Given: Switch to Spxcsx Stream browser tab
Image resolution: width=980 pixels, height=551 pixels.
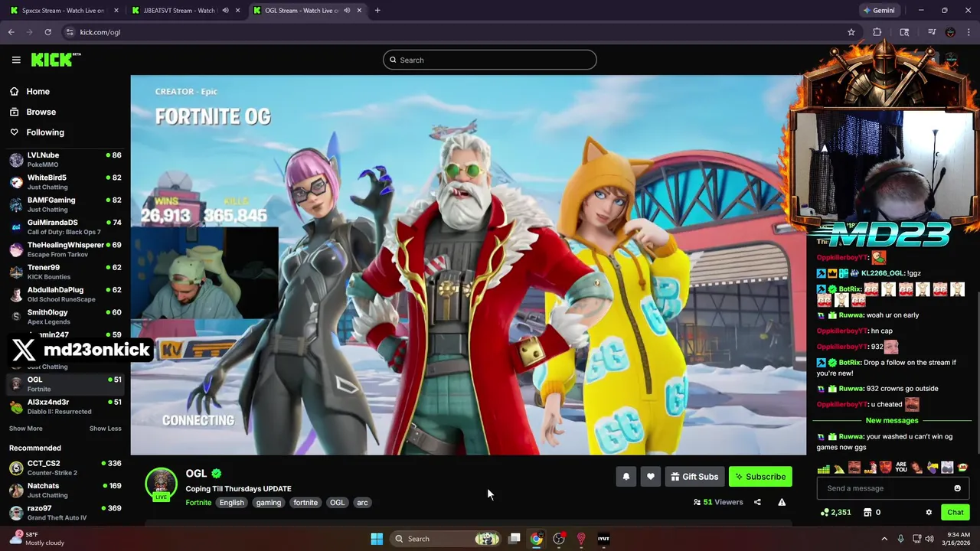Looking at the screenshot, I should click(x=63, y=11).
